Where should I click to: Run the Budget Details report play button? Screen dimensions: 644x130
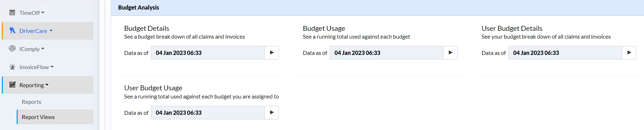(x=272, y=53)
